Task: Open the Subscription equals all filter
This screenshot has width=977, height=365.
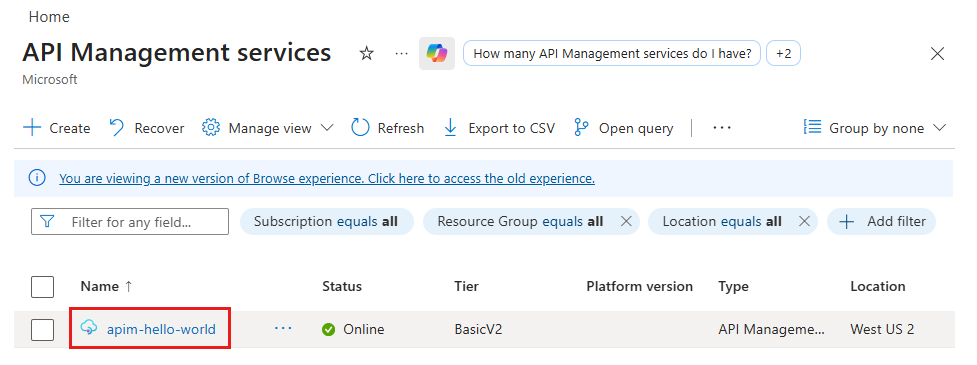Action: 326,222
